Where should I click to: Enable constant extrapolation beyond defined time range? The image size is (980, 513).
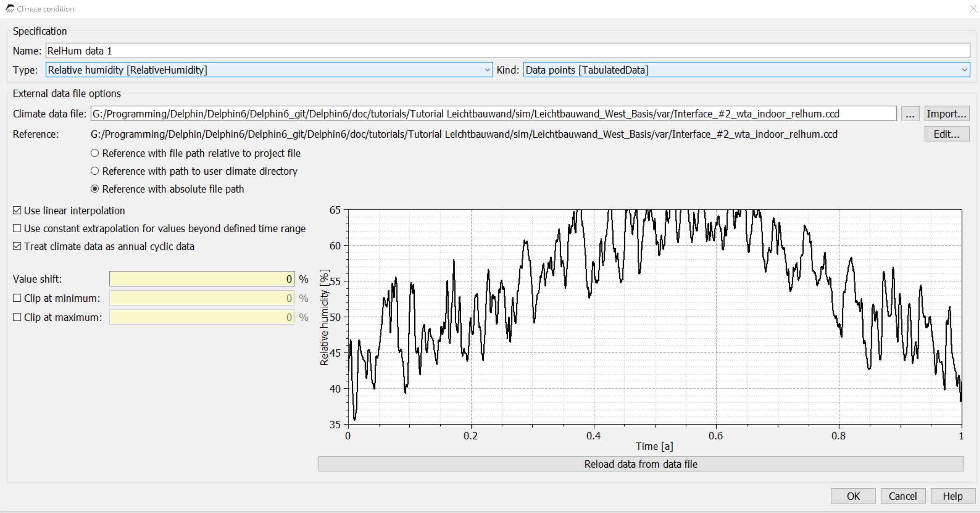click(17, 228)
